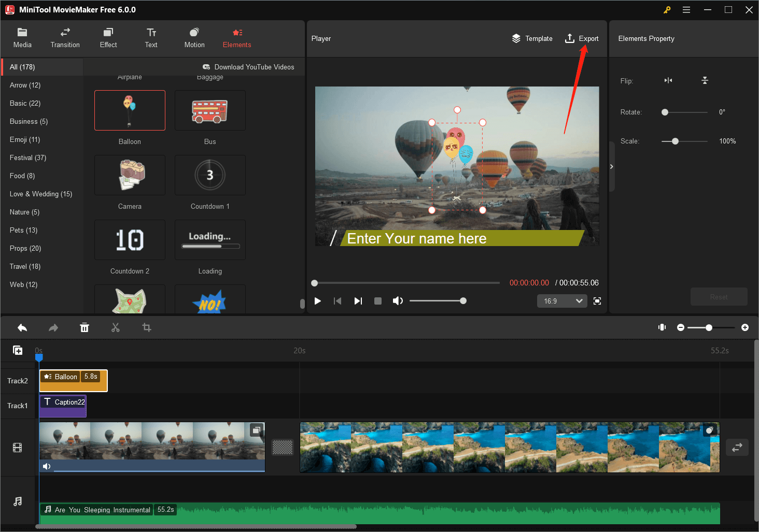Viewport: 759px width, 532px height.
Task: Toggle auto snap on timeline
Action: pos(662,327)
